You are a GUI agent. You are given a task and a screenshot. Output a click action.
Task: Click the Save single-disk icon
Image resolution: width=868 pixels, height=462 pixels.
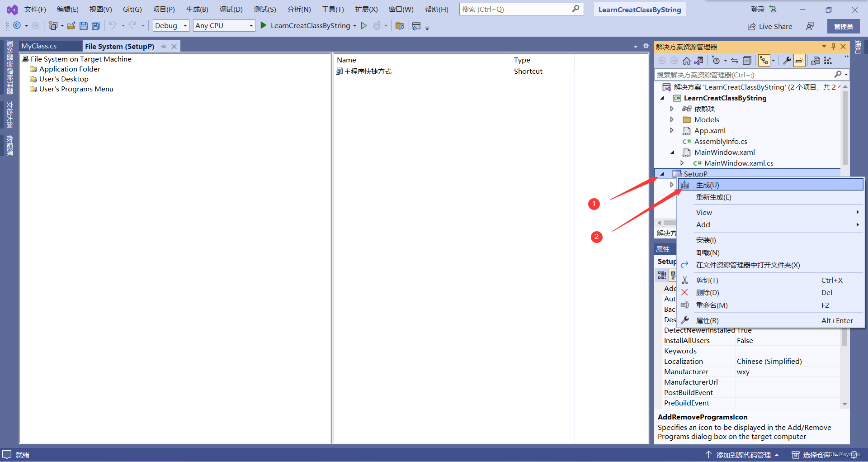coord(84,26)
